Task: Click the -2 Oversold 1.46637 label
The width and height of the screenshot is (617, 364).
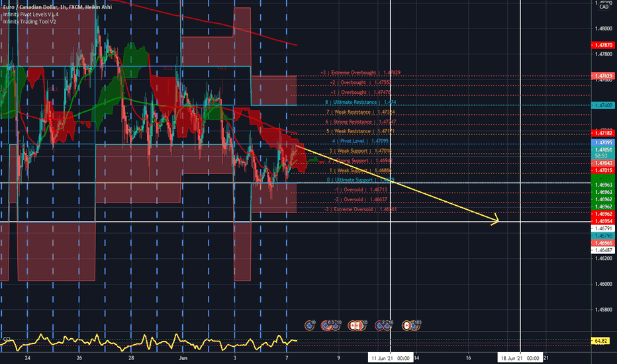Action: (361, 199)
